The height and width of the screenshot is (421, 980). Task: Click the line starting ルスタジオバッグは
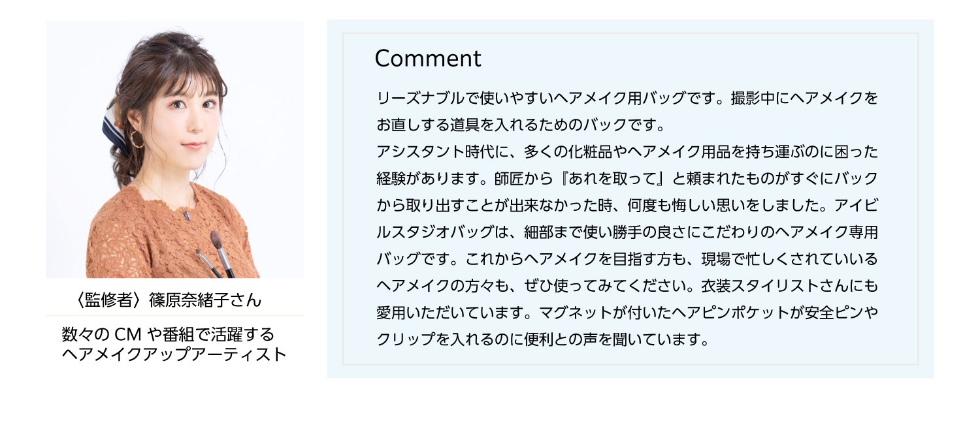coord(627,232)
